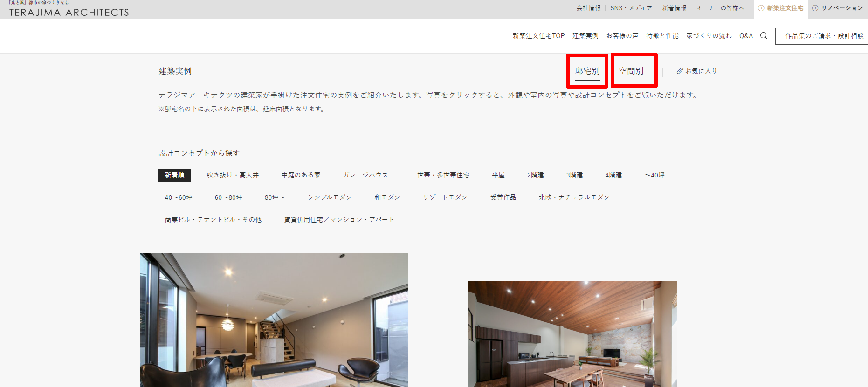Viewport: 868px width, 387px height.
Task: Open the wooden ceiling kitchen photo
Action: click(572, 334)
